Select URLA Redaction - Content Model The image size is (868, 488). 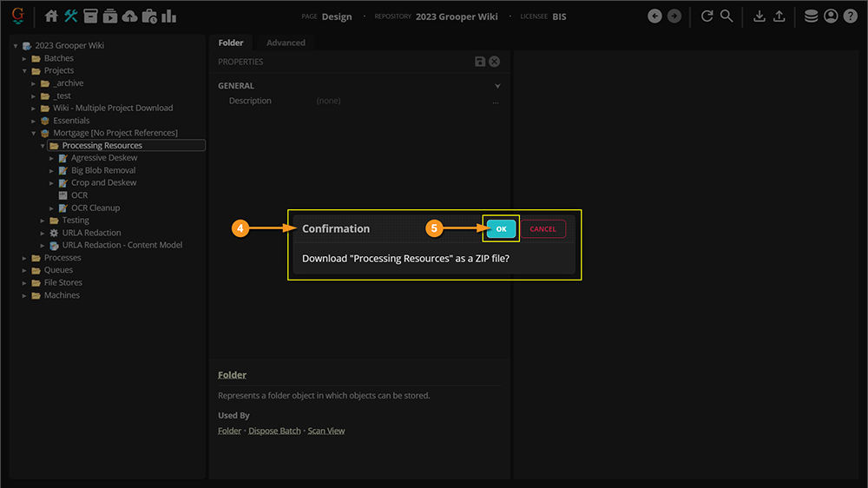tap(122, 245)
